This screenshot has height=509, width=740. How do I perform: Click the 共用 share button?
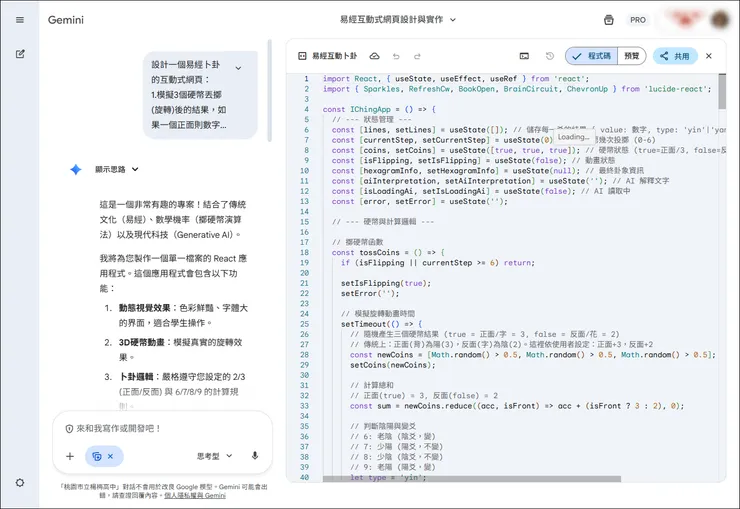pyautogui.click(x=675, y=56)
